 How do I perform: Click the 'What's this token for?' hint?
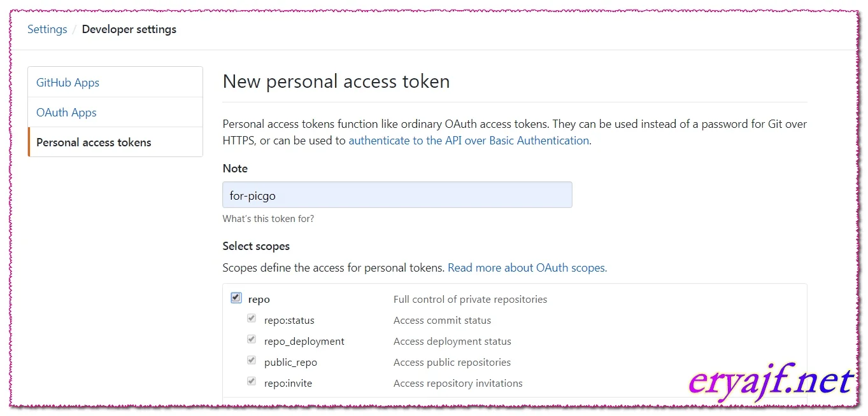point(268,219)
